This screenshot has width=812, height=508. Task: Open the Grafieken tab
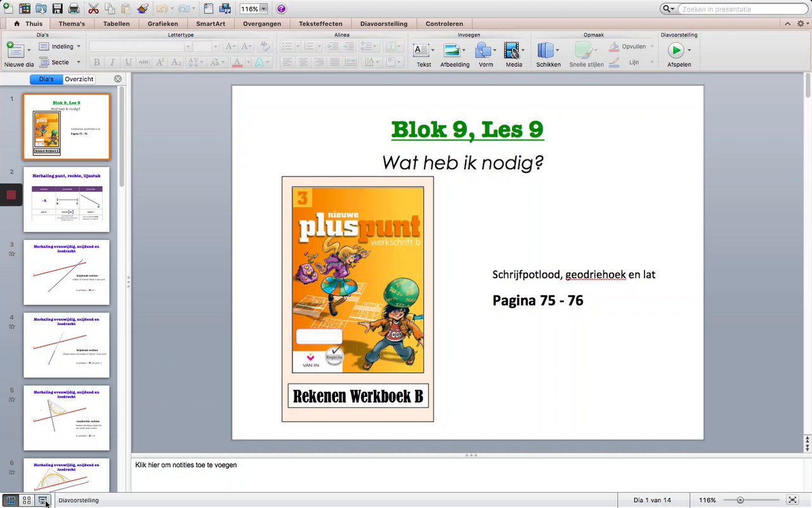162,23
